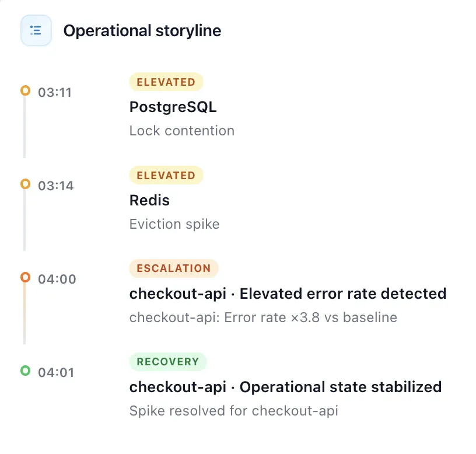Click the 04:00 timestamp label
Viewport: 476px width, 454px height.
[57, 279]
